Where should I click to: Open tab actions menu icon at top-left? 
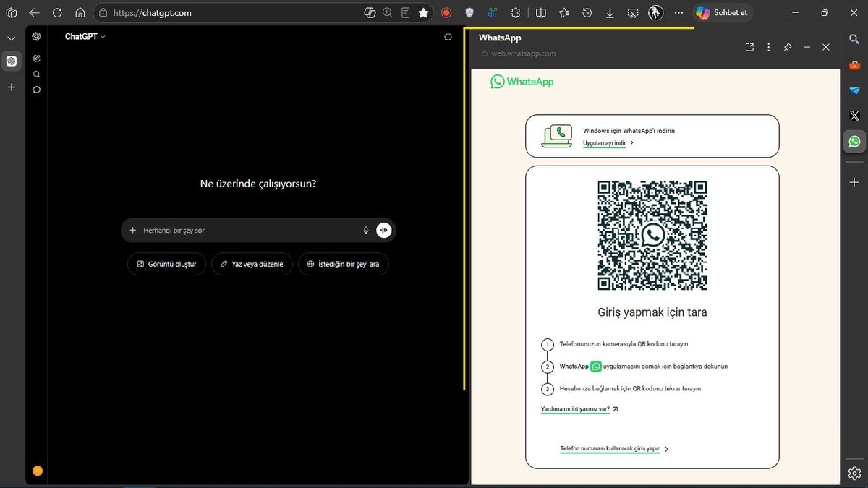pos(11,12)
